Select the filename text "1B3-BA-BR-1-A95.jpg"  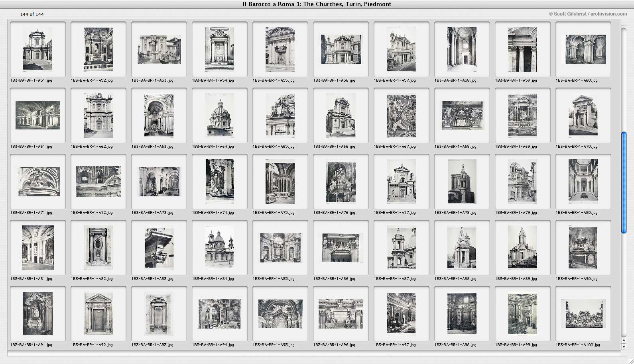pos(274,345)
